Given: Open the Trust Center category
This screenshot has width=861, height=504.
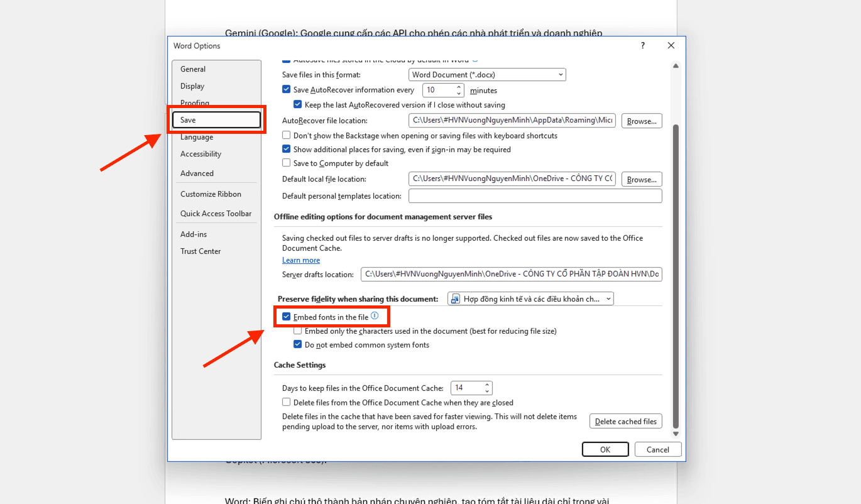Looking at the screenshot, I should click(200, 251).
